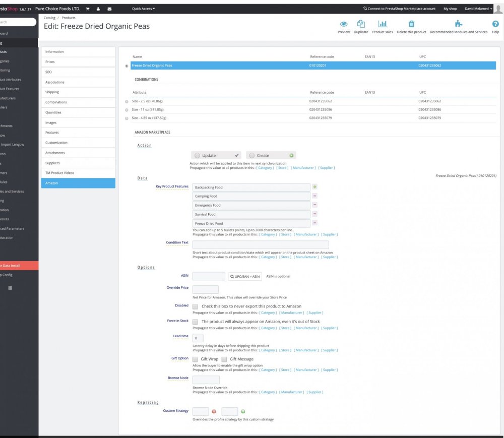Enable the Gift Wrap checkbox
504x438 pixels.
click(x=195, y=359)
